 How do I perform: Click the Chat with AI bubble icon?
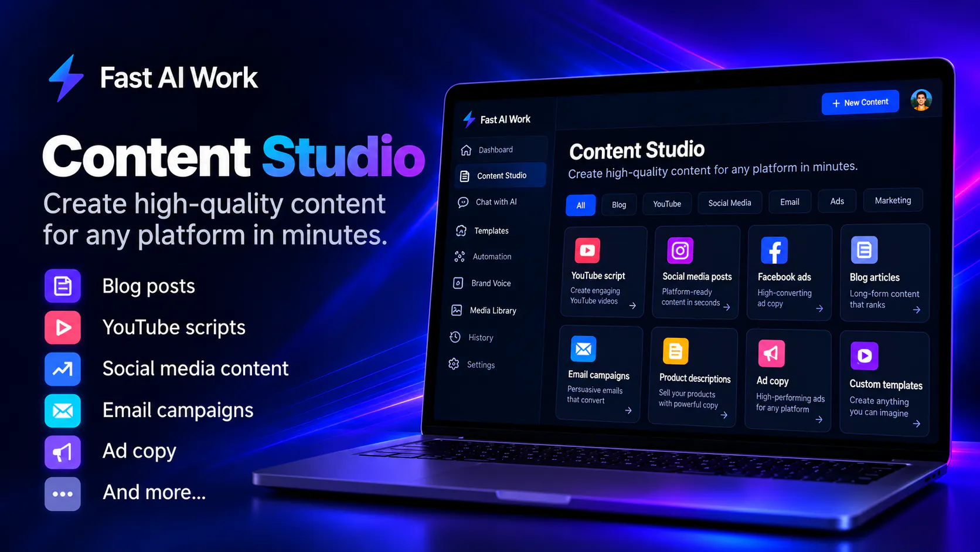(x=463, y=202)
